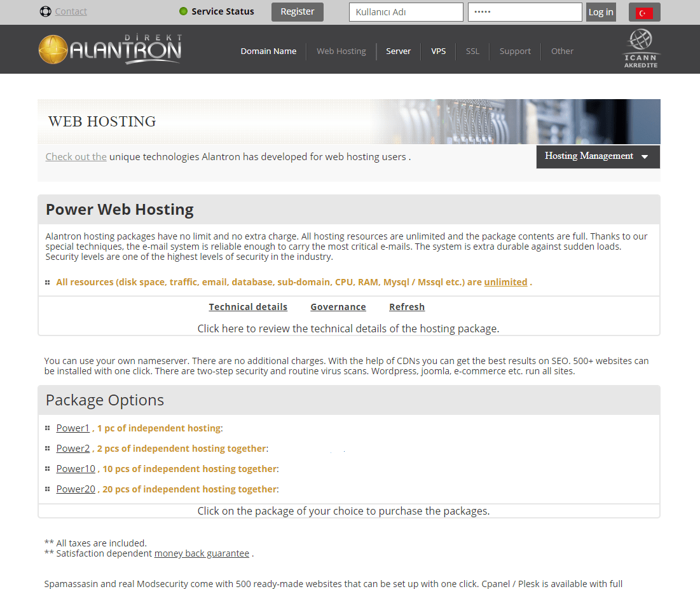700x589 pixels.
Task: Open the money back guarantee link
Action: [x=202, y=553]
